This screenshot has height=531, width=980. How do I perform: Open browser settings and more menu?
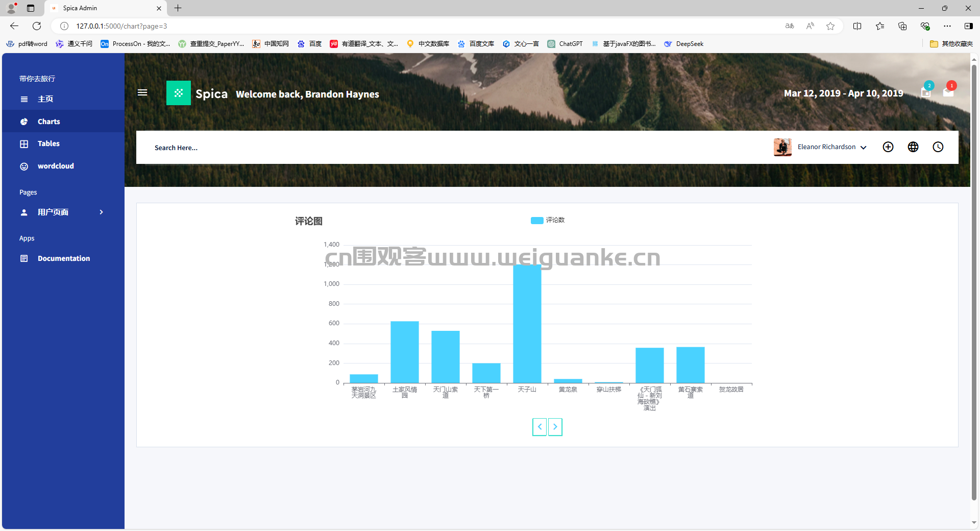[x=947, y=26]
